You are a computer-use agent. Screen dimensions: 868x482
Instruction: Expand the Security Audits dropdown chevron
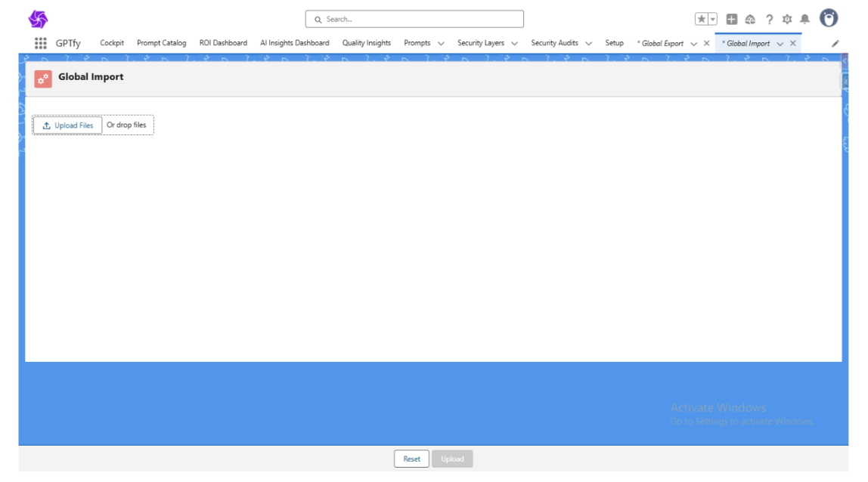(x=588, y=44)
